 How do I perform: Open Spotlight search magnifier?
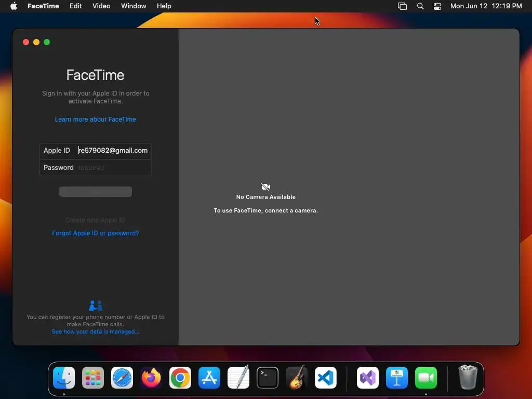pos(420,6)
